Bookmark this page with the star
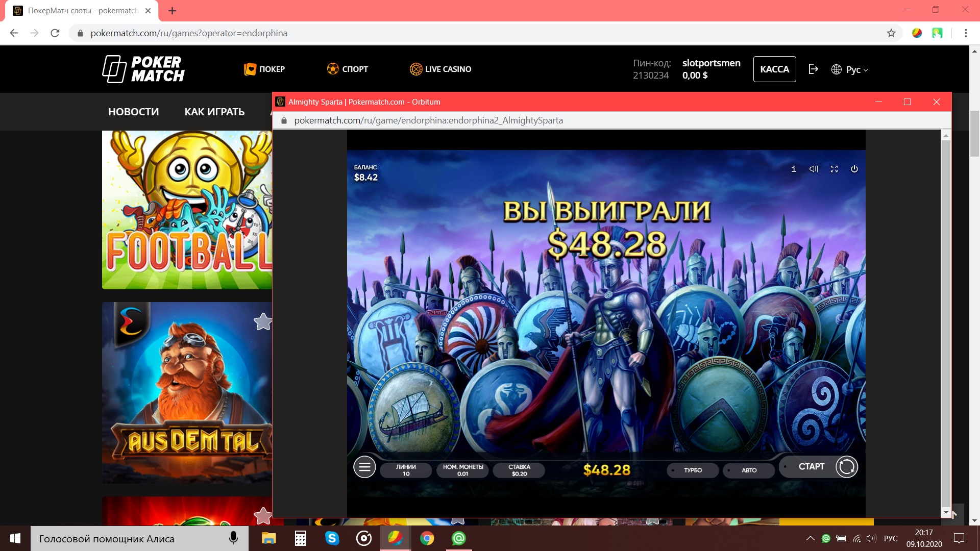This screenshot has height=551, width=980. pos(891,33)
